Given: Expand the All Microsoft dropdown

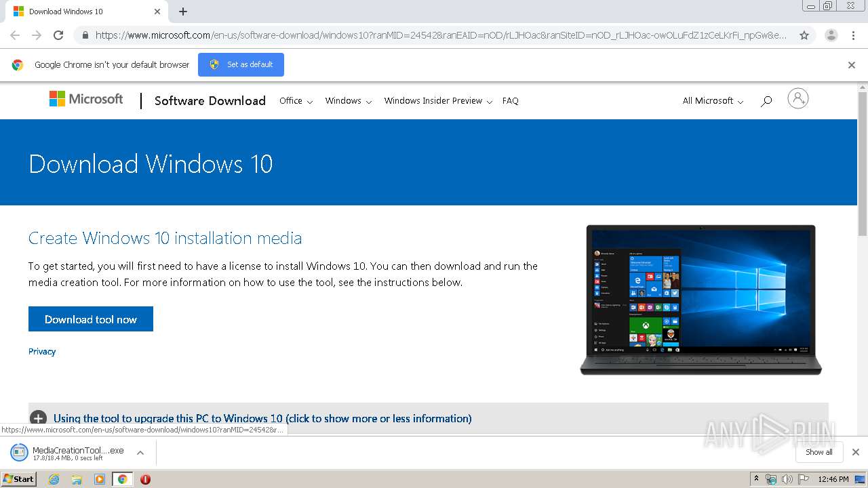Looking at the screenshot, I should (713, 101).
